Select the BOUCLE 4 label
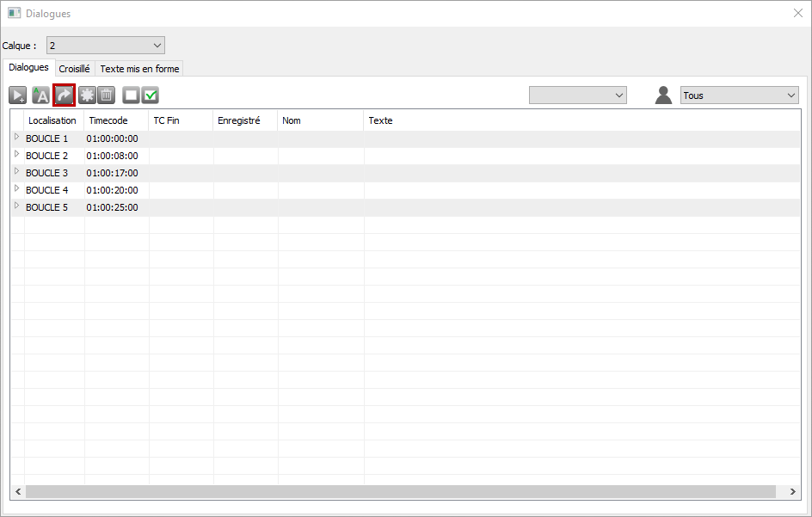Screen dimensions: 812x517 point(46,189)
